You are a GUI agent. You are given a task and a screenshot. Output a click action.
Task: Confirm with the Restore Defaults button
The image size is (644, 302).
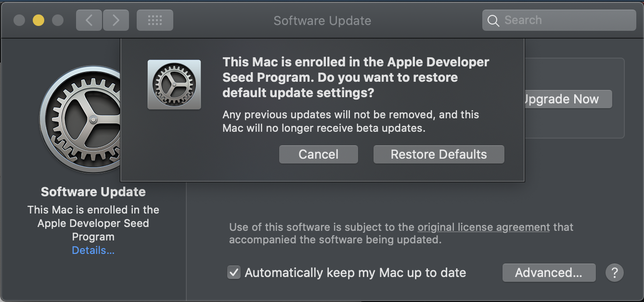[438, 154]
